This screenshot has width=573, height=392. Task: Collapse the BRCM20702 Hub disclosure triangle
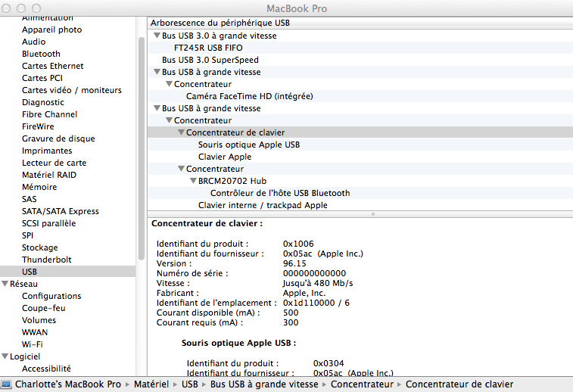click(193, 181)
